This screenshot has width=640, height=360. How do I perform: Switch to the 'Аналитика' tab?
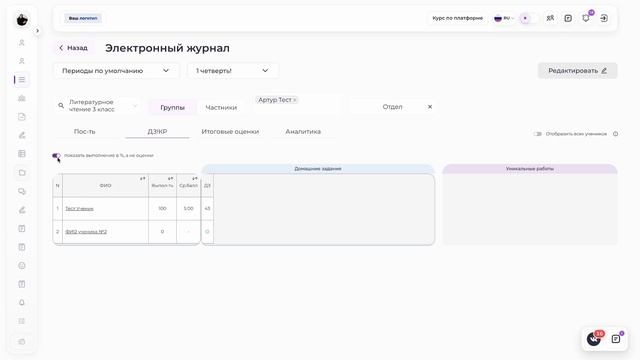pos(303,131)
